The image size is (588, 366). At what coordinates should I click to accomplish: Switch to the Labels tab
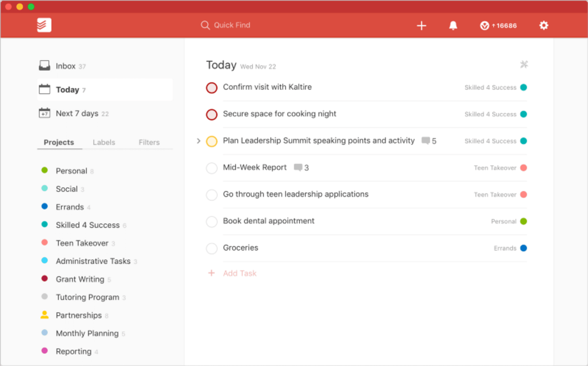click(104, 142)
